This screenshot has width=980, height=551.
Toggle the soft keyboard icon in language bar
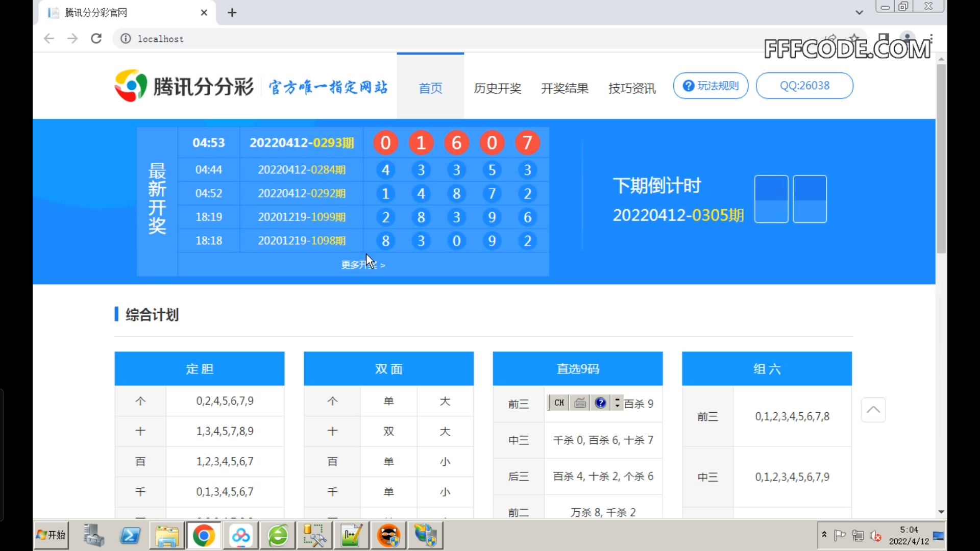pyautogui.click(x=580, y=403)
